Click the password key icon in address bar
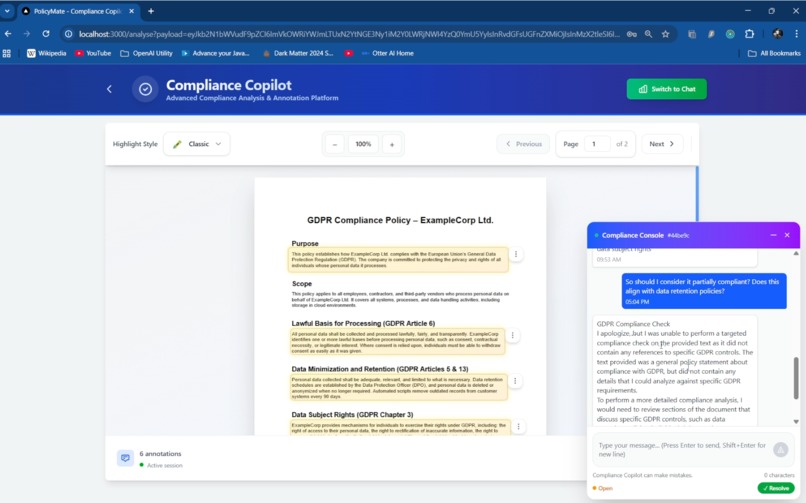This screenshot has height=503, width=806. pyautogui.click(x=631, y=34)
